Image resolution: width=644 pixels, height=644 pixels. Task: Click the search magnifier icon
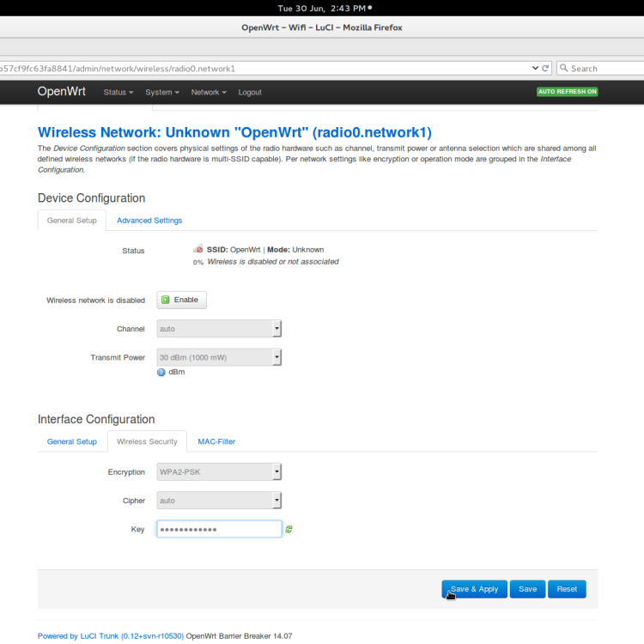pos(564,68)
